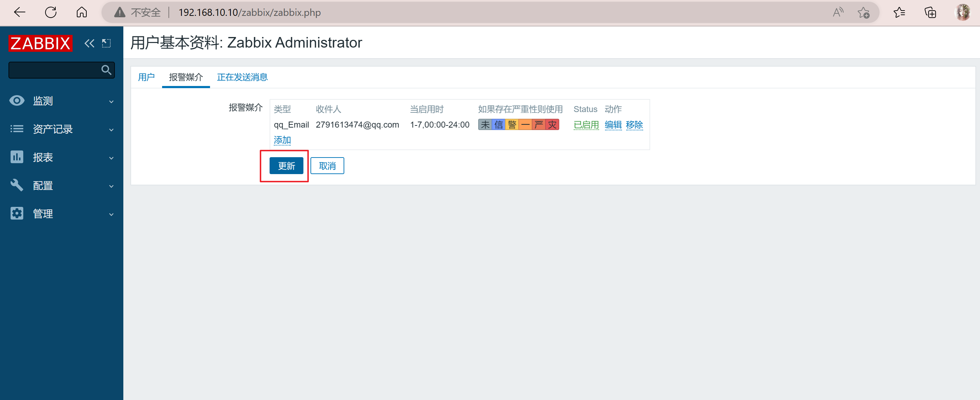Click the gear icon for 管理
Viewport: 980px width, 400px height.
[17, 214]
